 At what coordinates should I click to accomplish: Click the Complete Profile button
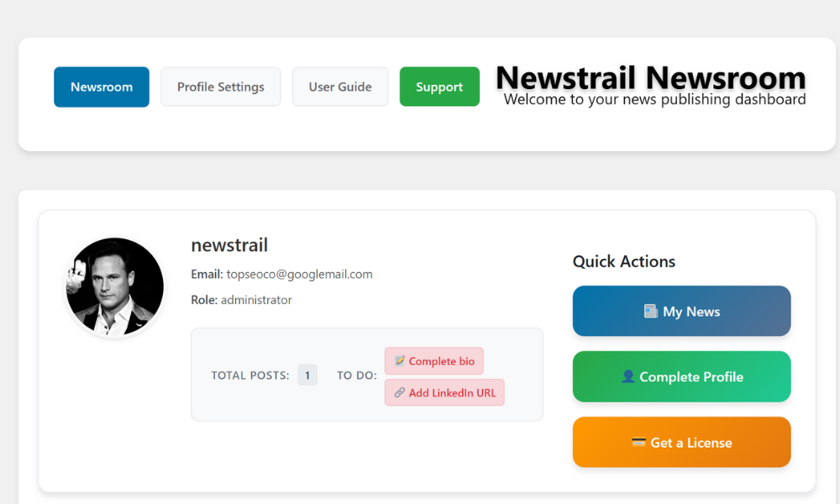[x=681, y=376]
